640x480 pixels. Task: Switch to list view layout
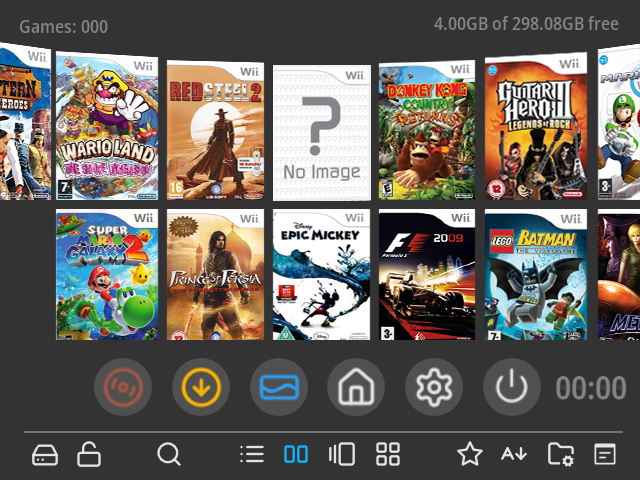(x=252, y=454)
